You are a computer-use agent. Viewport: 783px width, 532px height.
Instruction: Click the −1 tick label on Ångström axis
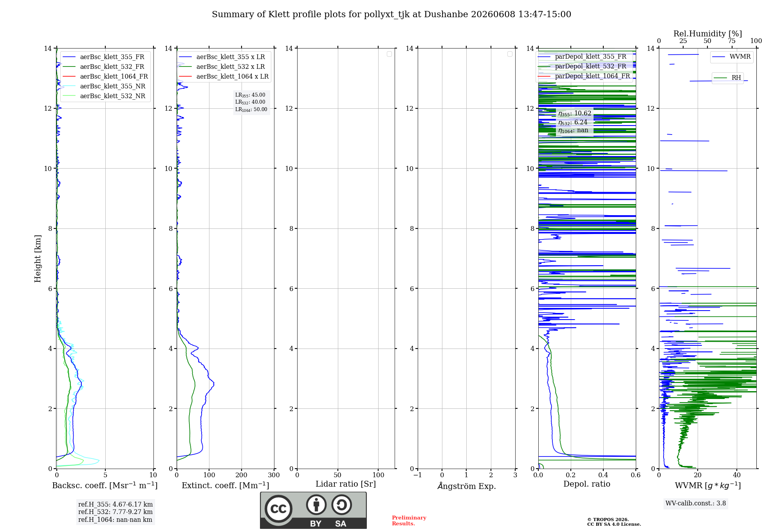[x=418, y=475]
